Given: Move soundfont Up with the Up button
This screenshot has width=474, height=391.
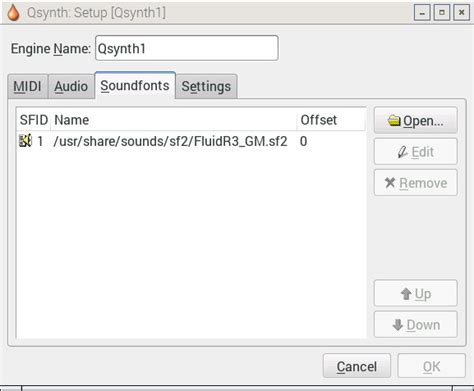Looking at the screenshot, I should pos(416,293).
